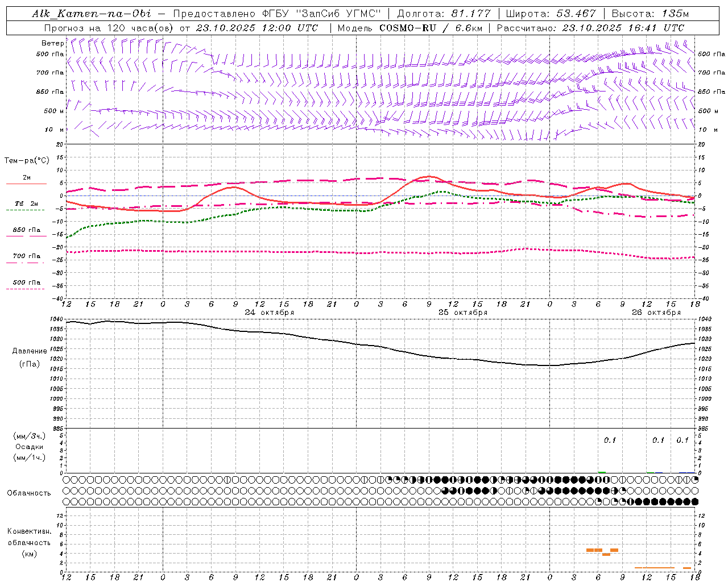728x582 pixels.
Task: Click the '25 октября' date label
Action: pos(463,313)
